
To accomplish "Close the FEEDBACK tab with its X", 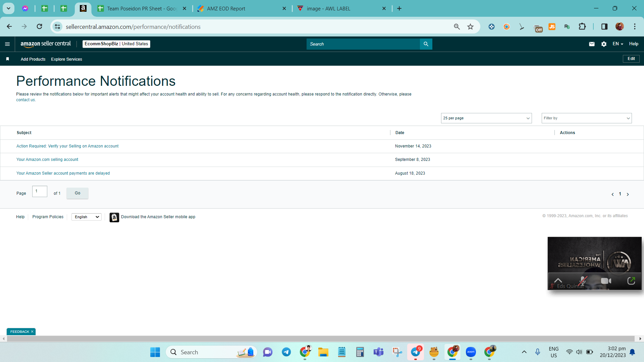I will click(x=32, y=332).
